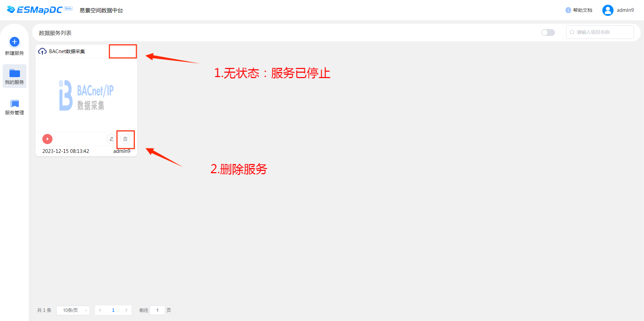The width and height of the screenshot is (644, 321).
Task: Open the 帮助文档 link
Action: point(583,10)
